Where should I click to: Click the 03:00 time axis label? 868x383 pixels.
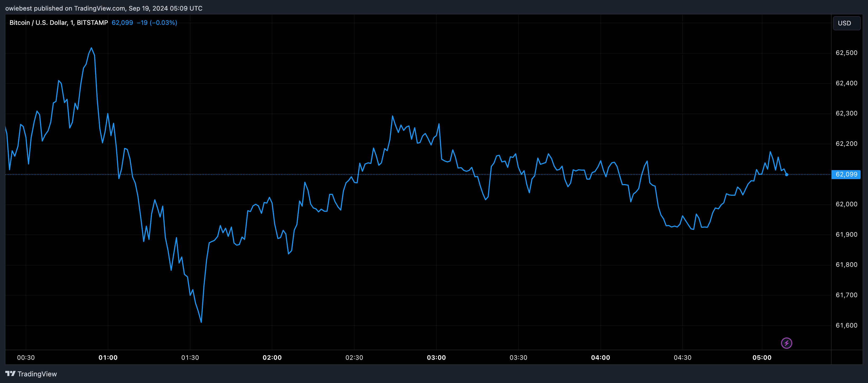click(436, 358)
